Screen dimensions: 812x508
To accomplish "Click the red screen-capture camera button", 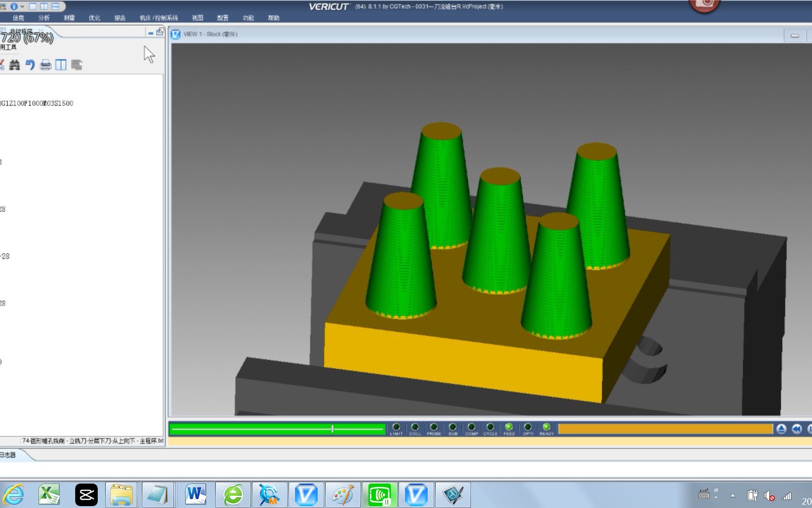I will [x=704, y=5].
